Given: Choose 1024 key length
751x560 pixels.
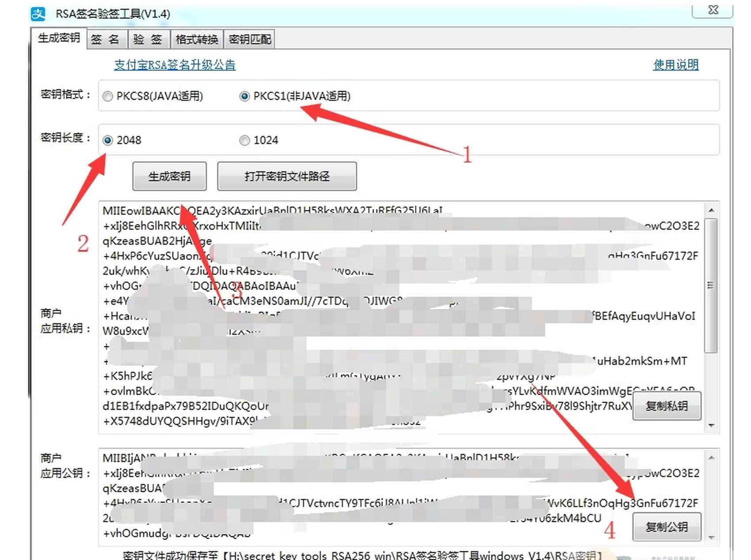Looking at the screenshot, I should tap(245, 140).
